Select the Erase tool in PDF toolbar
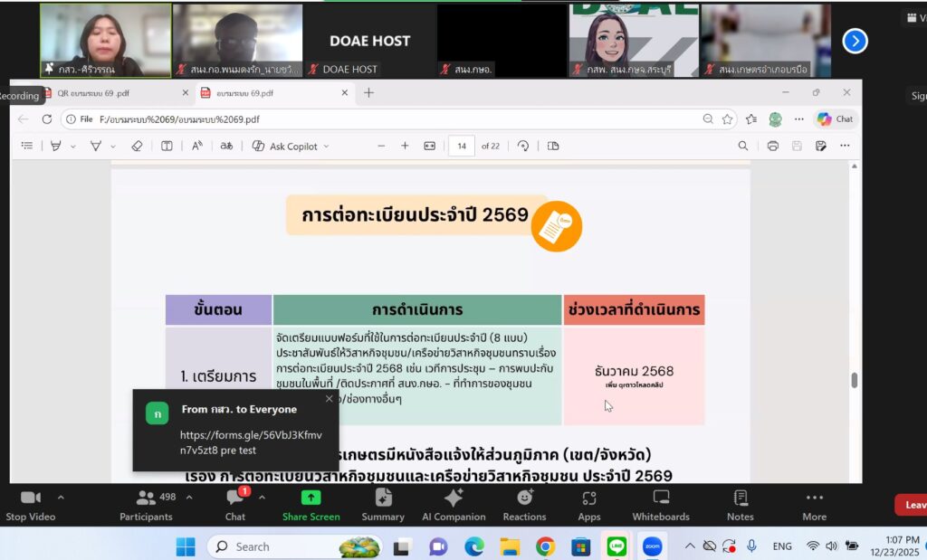This screenshot has width=927, height=560. 137,146
